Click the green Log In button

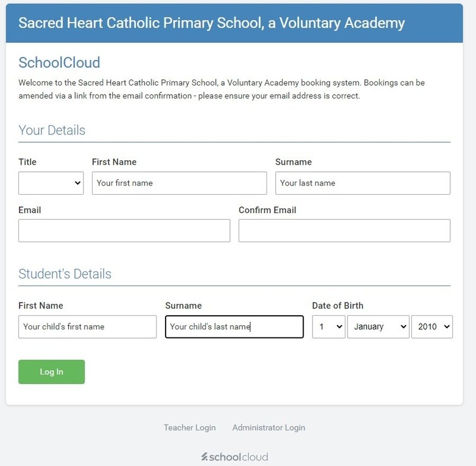pos(52,372)
